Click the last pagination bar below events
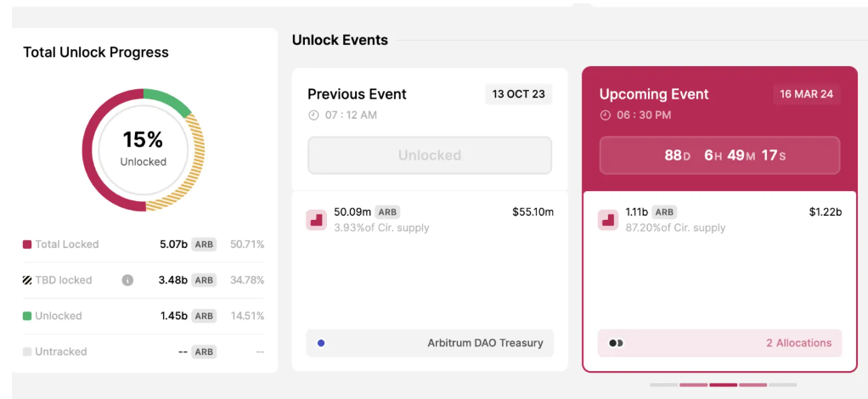868x399 pixels. point(782,385)
